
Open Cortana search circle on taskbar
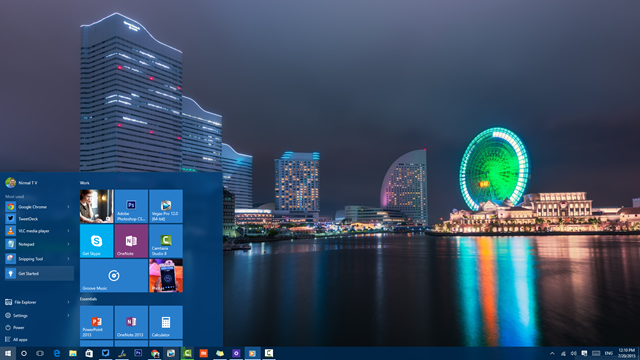click(x=24, y=353)
